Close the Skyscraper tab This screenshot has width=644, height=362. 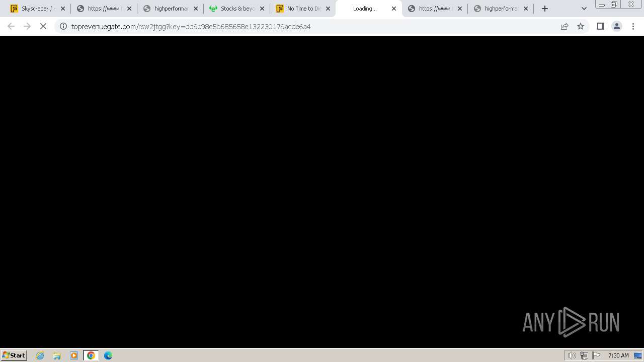(63, 9)
